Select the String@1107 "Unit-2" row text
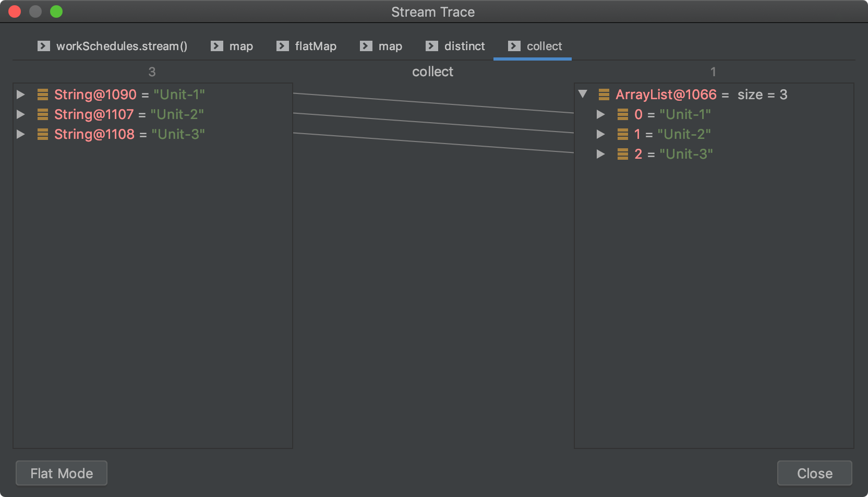This screenshot has width=868, height=497. [129, 114]
